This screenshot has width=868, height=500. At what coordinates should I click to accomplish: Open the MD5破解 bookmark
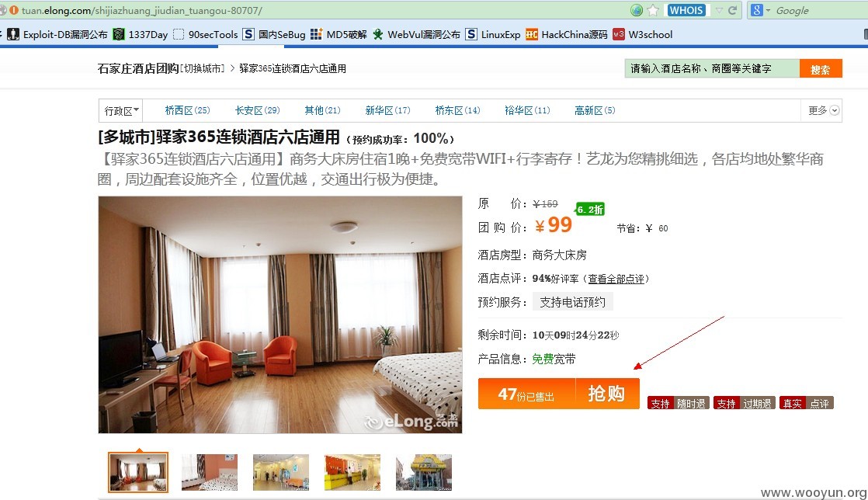[x=339, y=34]
